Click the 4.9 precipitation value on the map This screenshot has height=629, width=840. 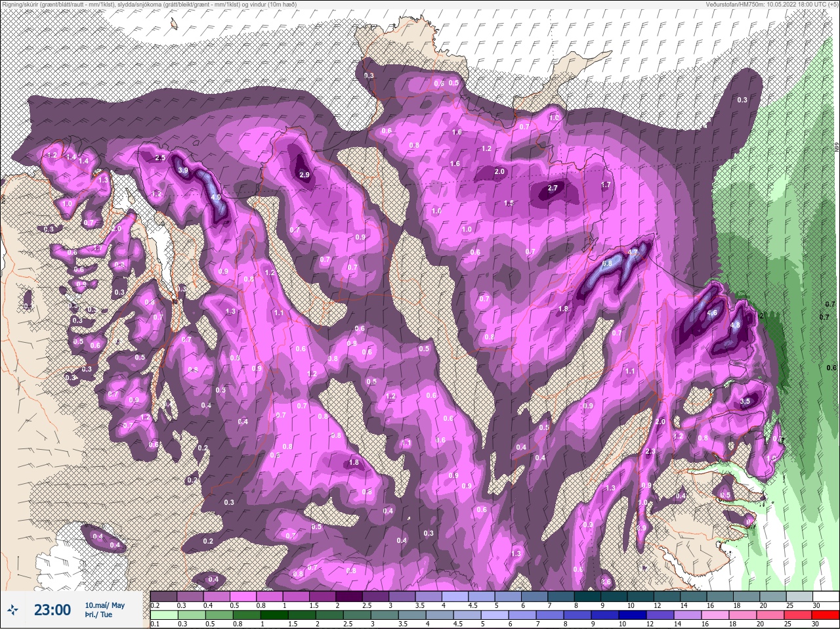(215, 196)
